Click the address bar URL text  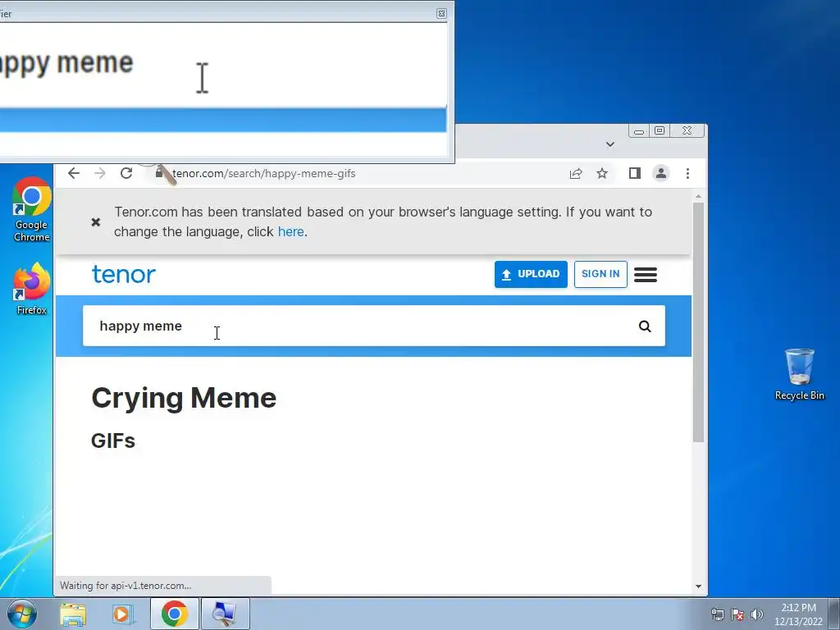pyautogui.click(x=264, y=174)
